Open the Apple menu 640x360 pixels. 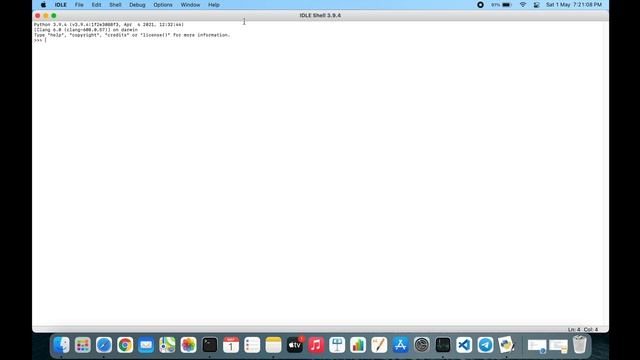(x=43, y=5)
